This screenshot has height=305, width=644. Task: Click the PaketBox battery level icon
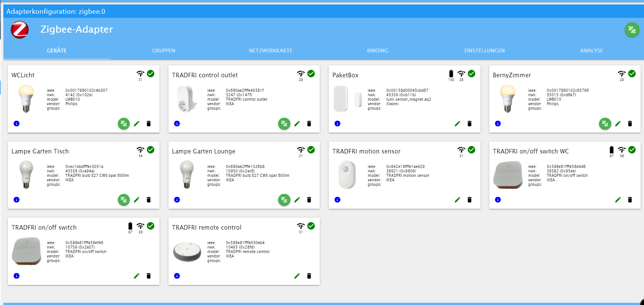tap(451, 74)
